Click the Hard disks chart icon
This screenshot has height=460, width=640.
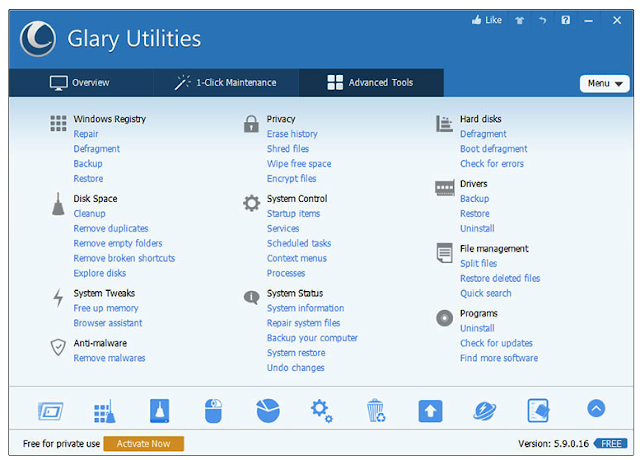[444, 124]
